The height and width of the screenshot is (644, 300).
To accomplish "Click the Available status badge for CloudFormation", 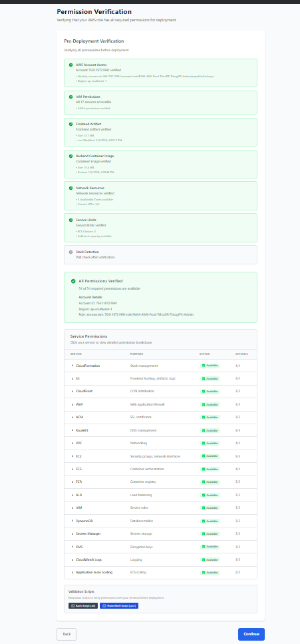I will pos(210,366).
